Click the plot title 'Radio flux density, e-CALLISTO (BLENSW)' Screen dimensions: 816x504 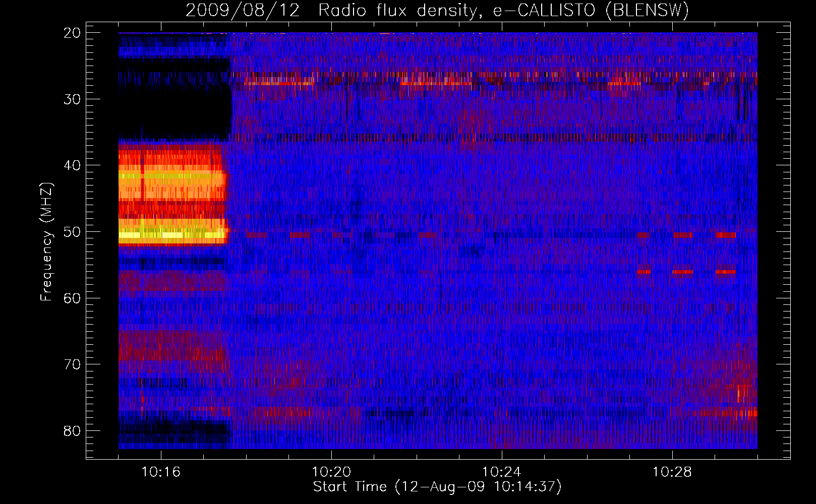pos(504,10)
